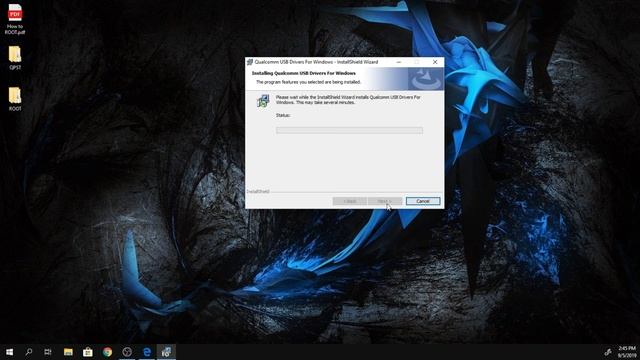Screen dimensions: 640x360
Task: Select the running installer taskbar icon
Action: [166, 352]
